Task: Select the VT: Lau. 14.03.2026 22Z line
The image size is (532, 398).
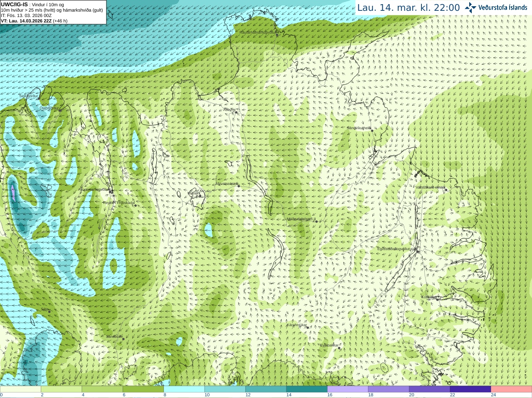Action: pyautogui.click(x=34, y=21)
